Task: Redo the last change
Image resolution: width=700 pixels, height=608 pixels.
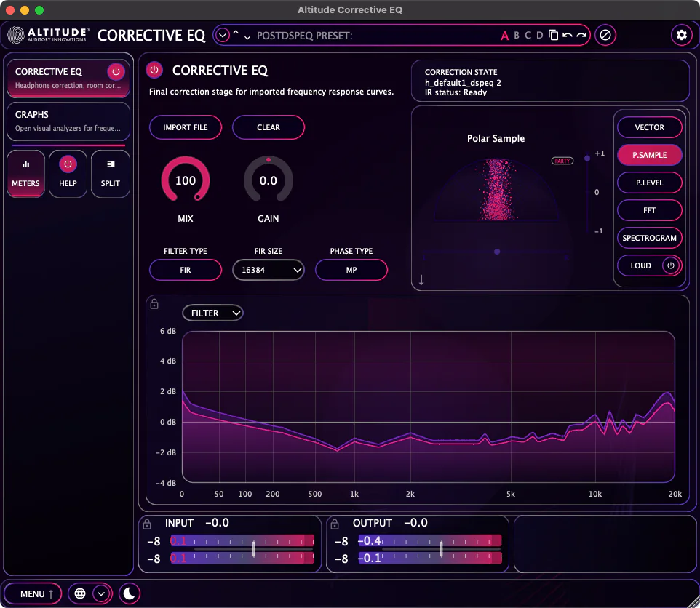Action: [x=581, y=35]
